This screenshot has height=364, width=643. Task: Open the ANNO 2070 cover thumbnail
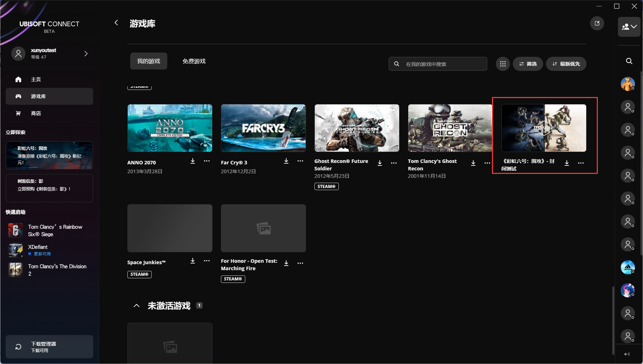[170, 128]
